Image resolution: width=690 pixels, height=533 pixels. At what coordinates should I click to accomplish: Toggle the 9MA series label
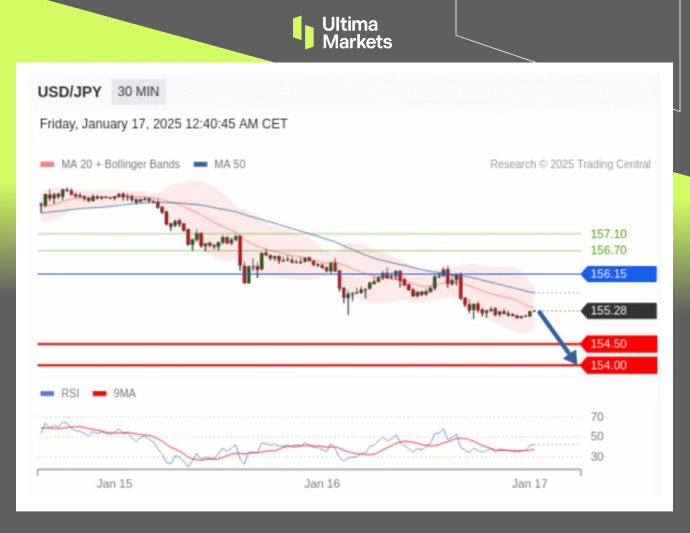tap(123, 393)
